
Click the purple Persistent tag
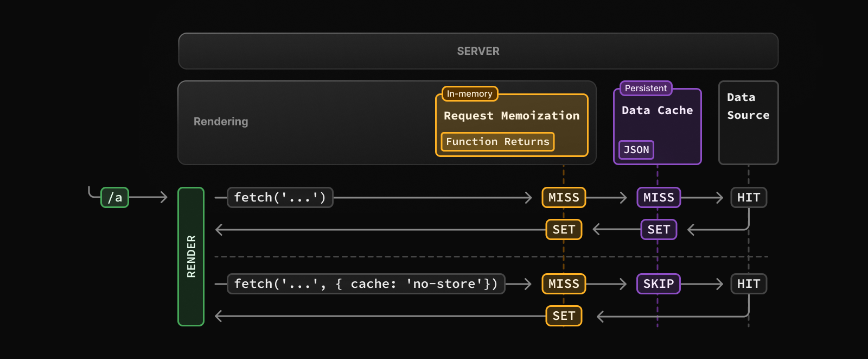646,88
